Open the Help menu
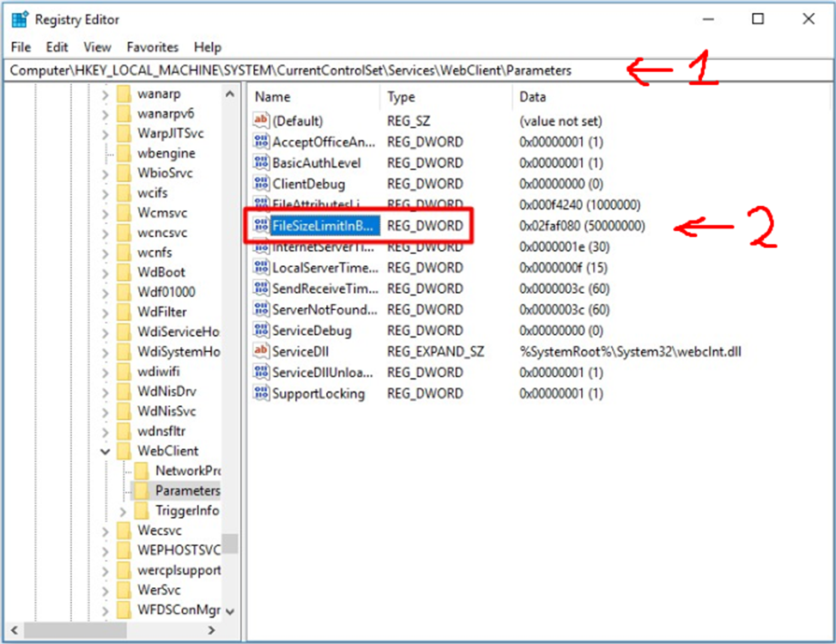 tap(208, 47)
